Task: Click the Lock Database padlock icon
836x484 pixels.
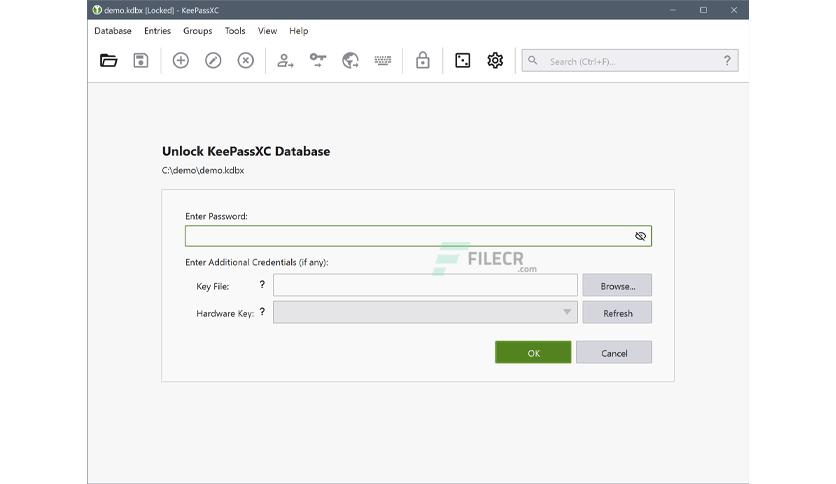Action: (423, 60)
